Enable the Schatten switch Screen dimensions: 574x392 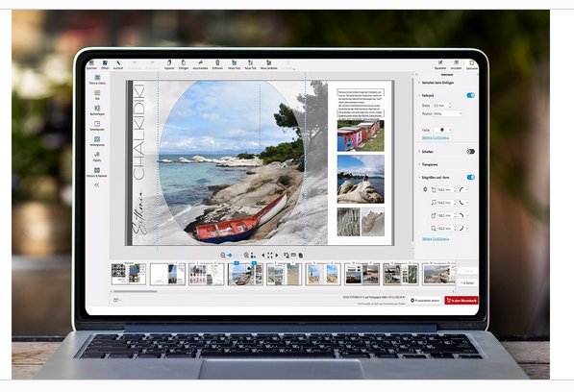point(471,152)
